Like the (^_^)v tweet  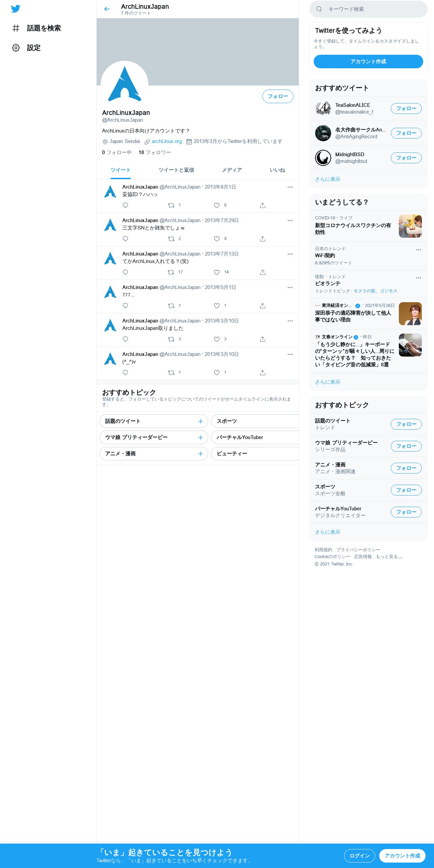click(x=217, y=372)
